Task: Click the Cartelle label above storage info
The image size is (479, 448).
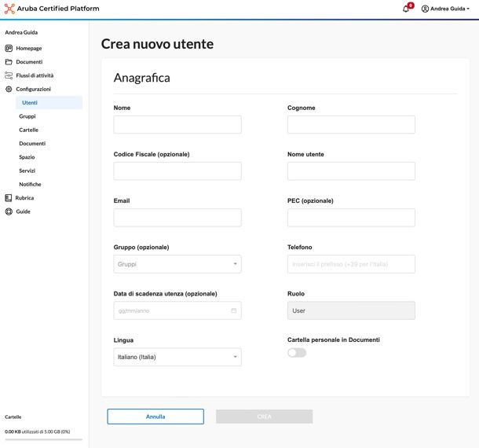Action: tap(13, 417)
